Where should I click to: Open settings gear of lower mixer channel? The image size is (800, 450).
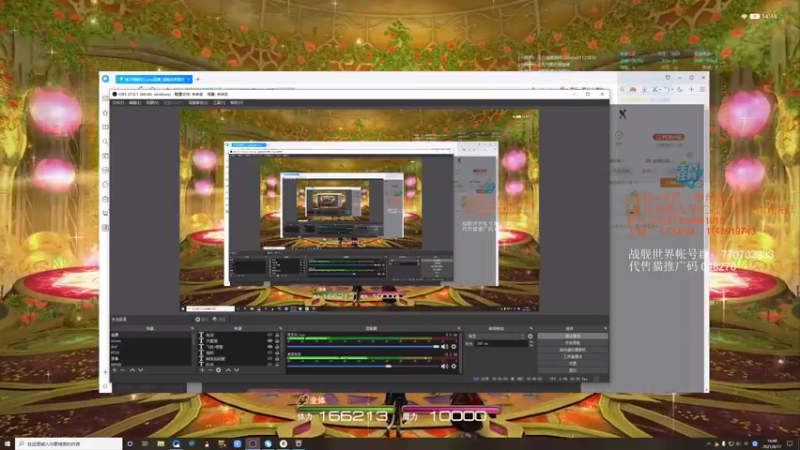454,366
